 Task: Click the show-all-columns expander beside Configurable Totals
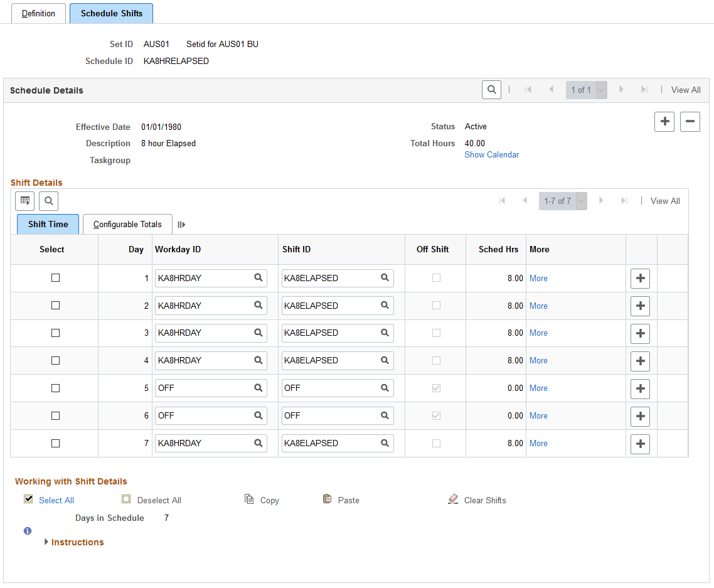point(181,224)
